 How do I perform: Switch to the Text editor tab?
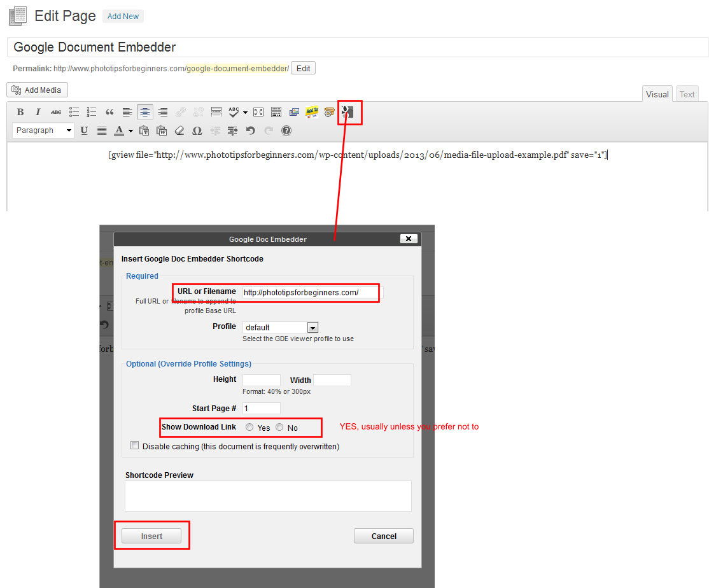(x=687, y=94)
